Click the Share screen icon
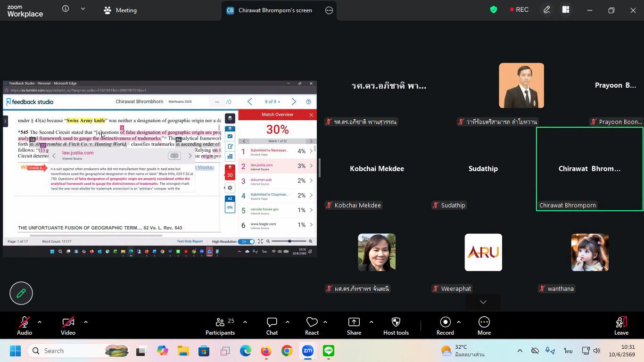644x362 pixels. [354, 322]
